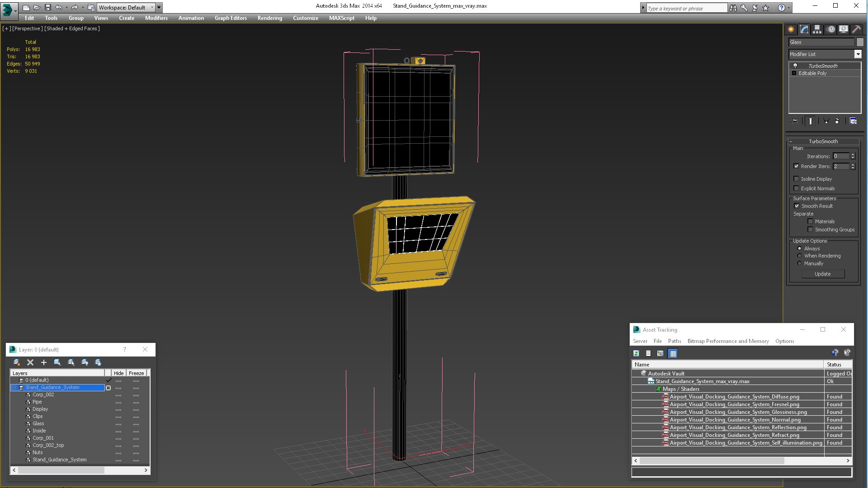Screen dimensions: 868x488
Task: Switch to the Create command panel tab
Action: point(791,29)
